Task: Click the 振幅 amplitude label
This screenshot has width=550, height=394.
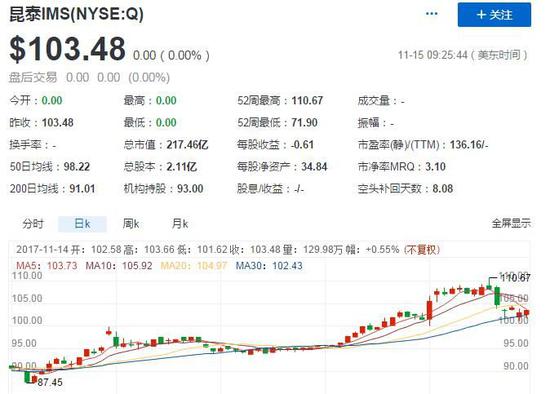Action: tap(368, 123)
